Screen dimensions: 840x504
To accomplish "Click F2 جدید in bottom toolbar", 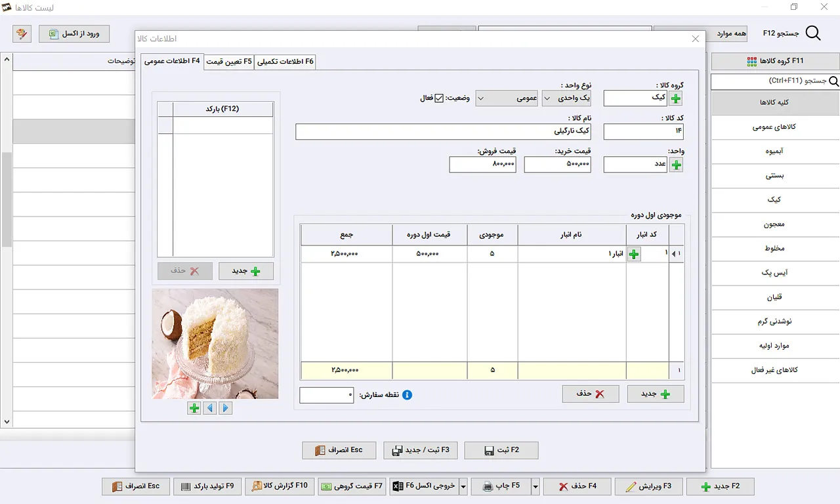I will (x=720, y=487).
